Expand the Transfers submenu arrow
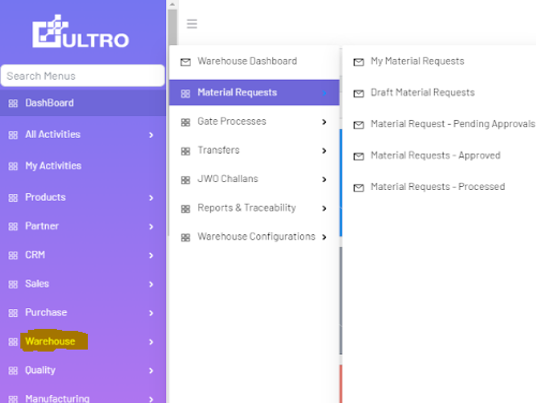This screenshot has width=536, height=404. click(324, 151)
